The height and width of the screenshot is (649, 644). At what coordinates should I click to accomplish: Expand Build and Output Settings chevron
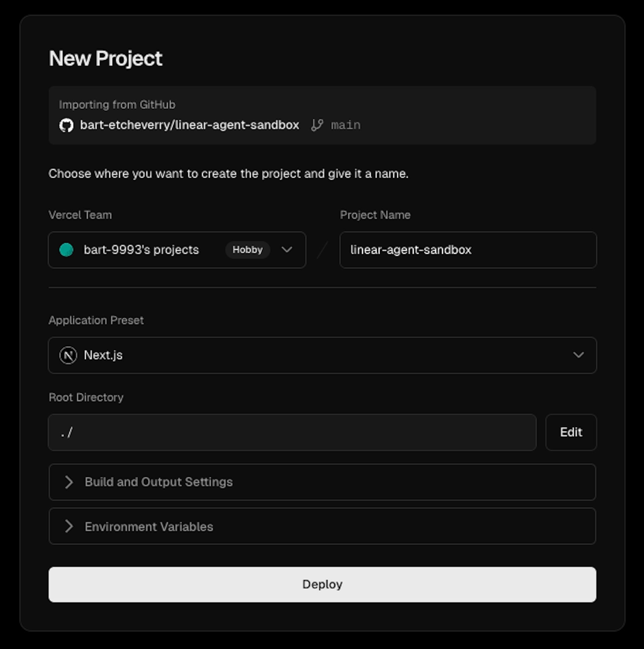coord(69,482)
